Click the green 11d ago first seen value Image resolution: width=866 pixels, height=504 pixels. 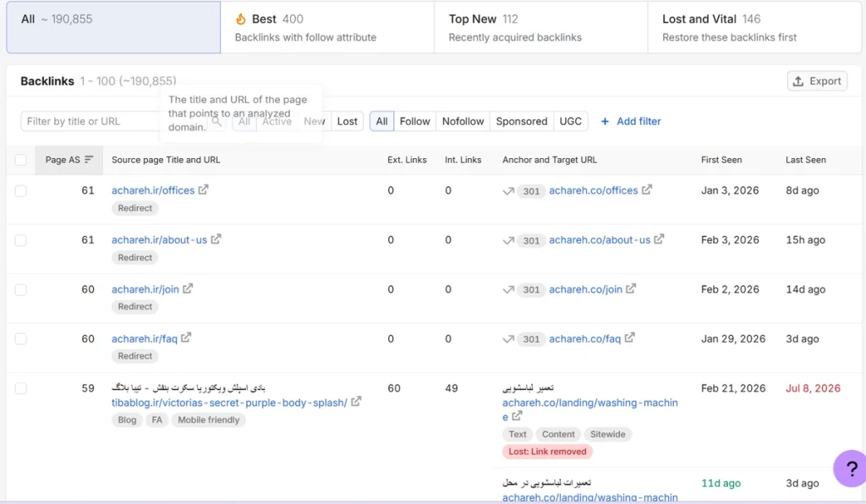[721, 483]
